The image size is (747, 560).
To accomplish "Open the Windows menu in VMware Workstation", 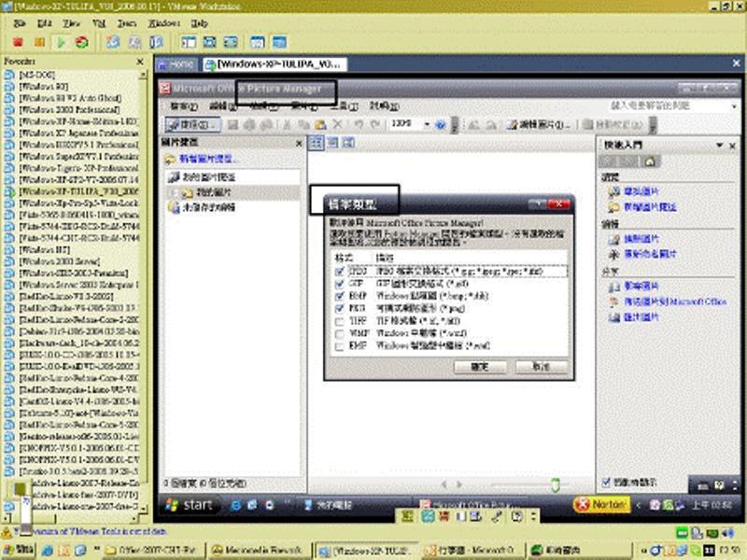I will [164, 23].
